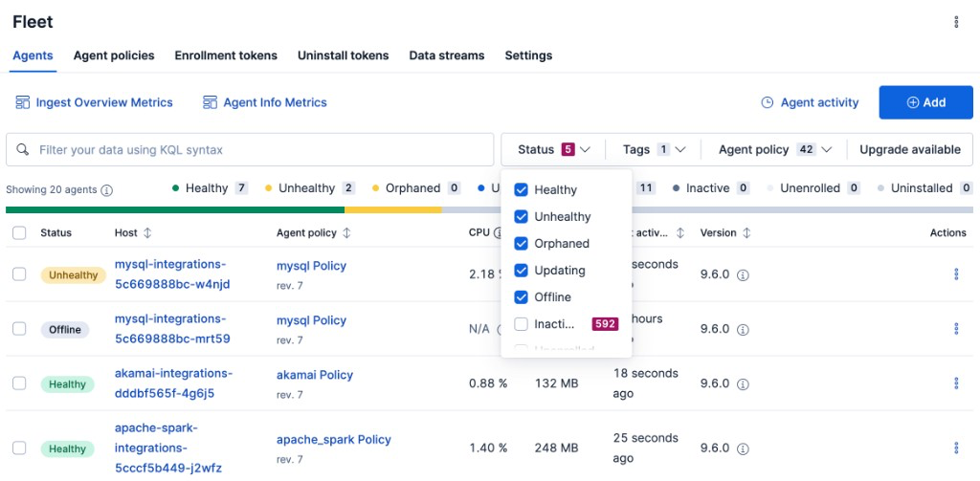Check Inactive in the Status filter
The height and width of the screenshot is (481, 980).
[x=521, y=324]
